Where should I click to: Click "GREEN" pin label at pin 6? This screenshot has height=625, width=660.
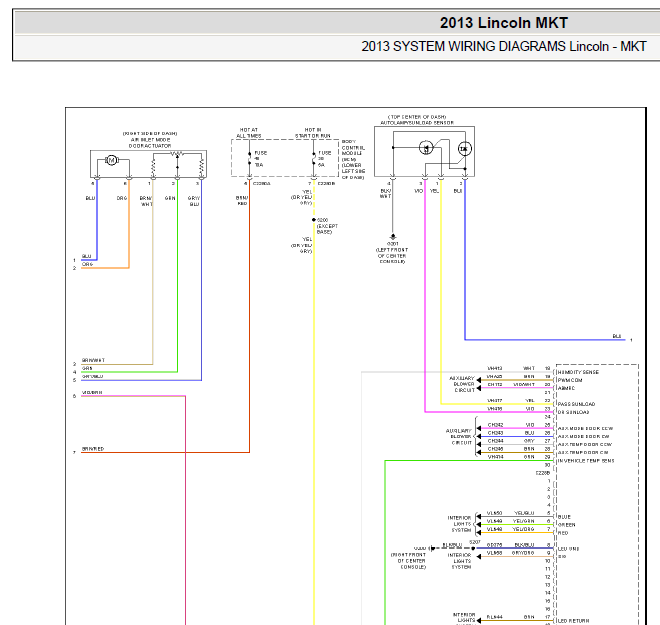tap(567, 525)
